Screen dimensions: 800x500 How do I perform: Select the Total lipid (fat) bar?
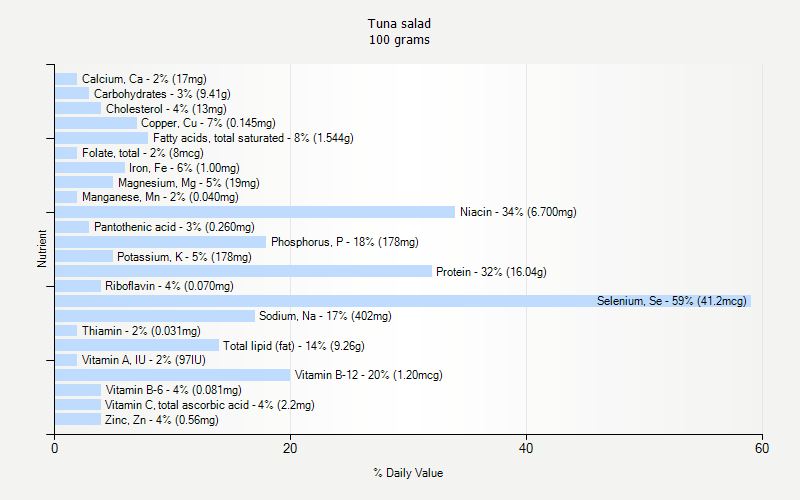click(137, 346)
